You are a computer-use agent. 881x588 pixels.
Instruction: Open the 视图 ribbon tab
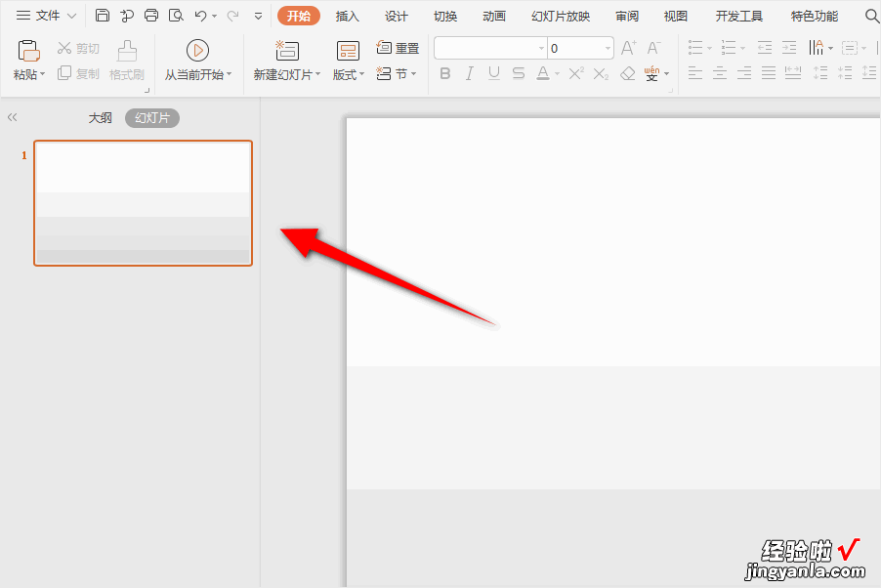point(675,16)
